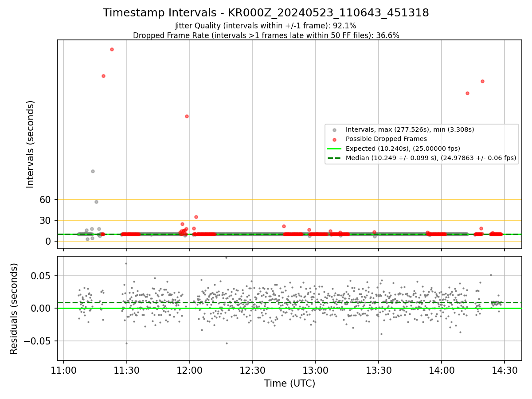532x399 pixels.
Task: Click the plot title 'Timestamp Intervals - KR000Z_20240523_110643_451318'
Action: click(x=266, y=13)
